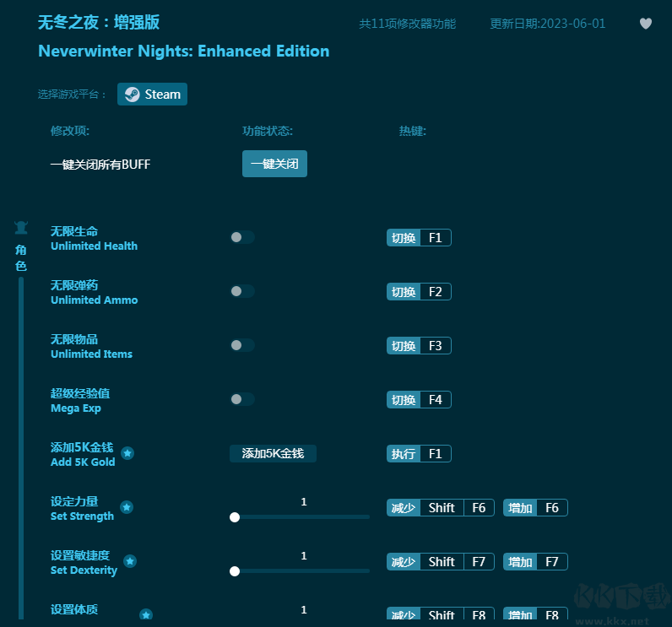Click the 切换 F2 hotkey button
This screenshot has height=627, width=672.
419,292
